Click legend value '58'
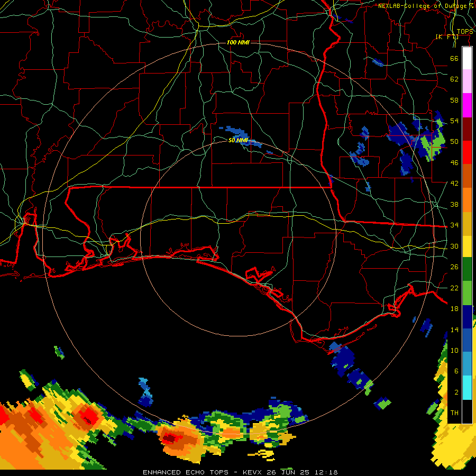The width and height of the screenshot is (476, 476). (x=454, y=100)
